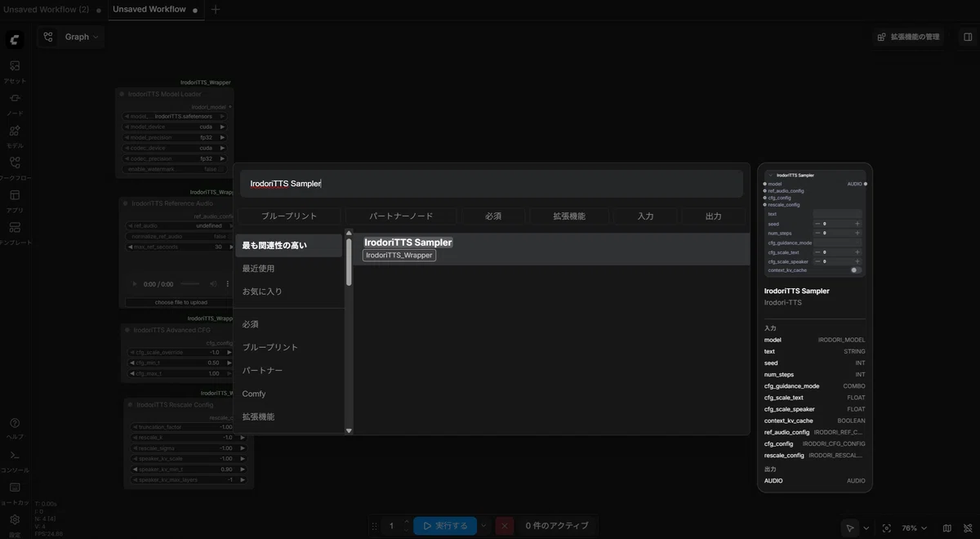Open the Assets (アセット) sidebar panel

pyautogui.click(x=15, y=70)
